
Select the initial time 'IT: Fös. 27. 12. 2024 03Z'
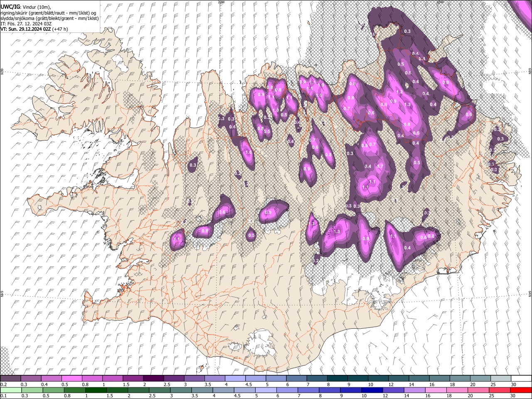26,24
